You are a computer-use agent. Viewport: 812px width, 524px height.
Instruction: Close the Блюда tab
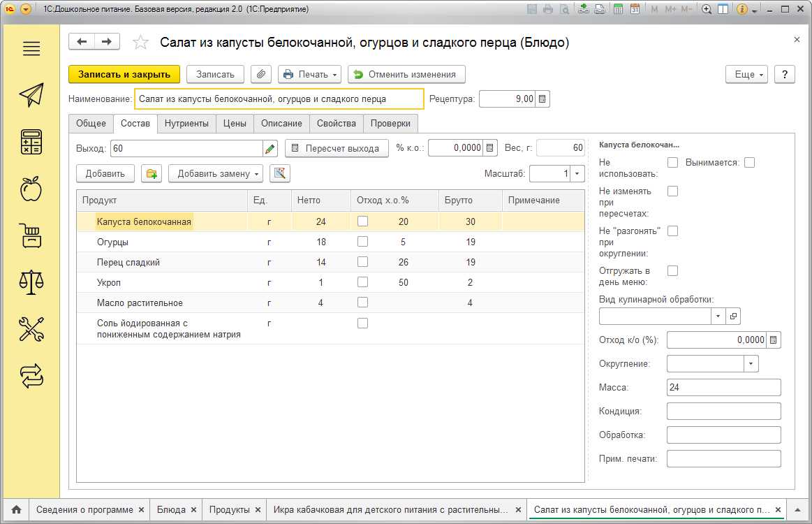(193, 510)
